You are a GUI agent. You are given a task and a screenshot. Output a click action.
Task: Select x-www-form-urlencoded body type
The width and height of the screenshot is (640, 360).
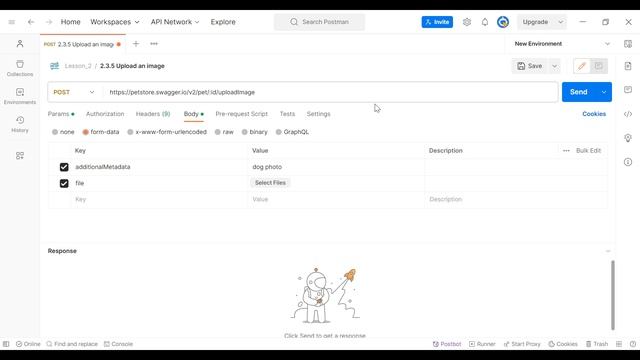tap(130, 132)
